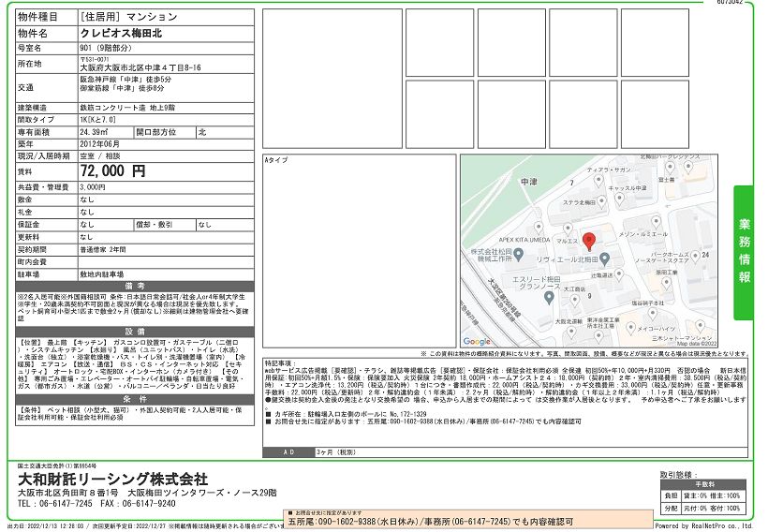Click the built date 2012年06月
This screenshot has height=532, width=768.
pos(100,144)
